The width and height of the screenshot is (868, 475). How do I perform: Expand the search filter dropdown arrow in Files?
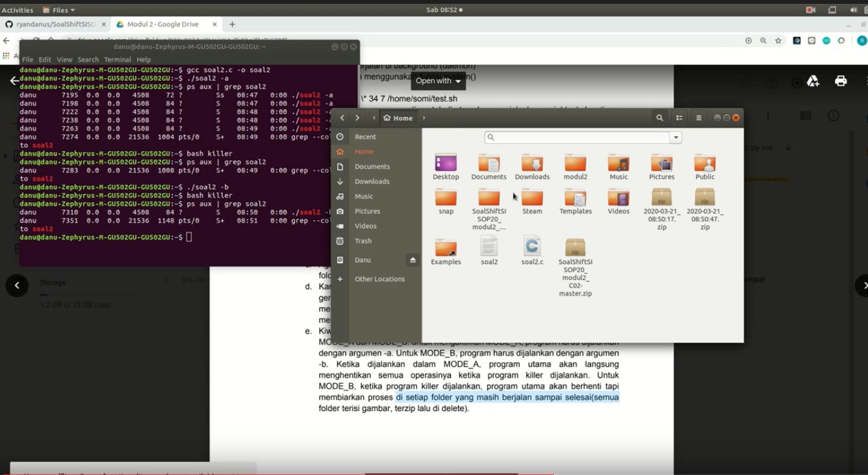pyautogui.click(x=675, y=137)
